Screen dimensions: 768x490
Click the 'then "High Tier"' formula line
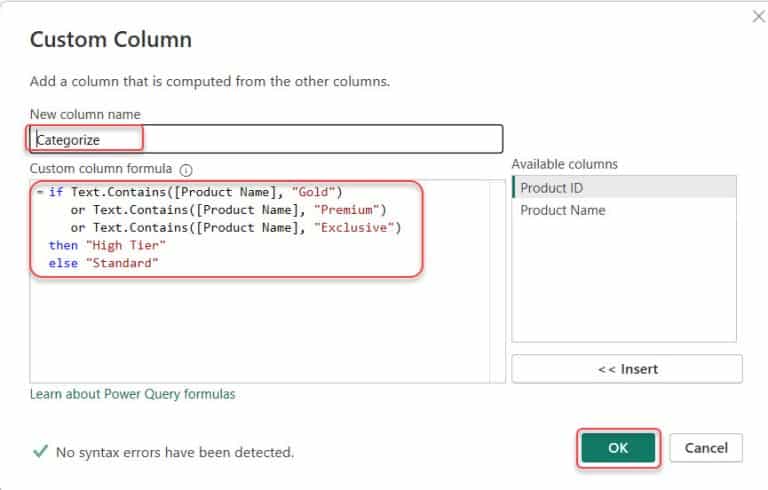[x=107, y=245]
